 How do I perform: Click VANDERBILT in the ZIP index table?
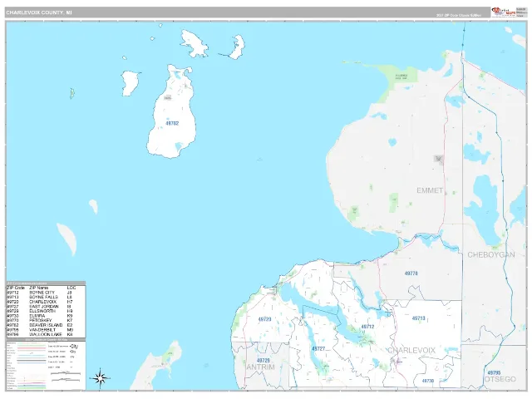pos(42,330)
